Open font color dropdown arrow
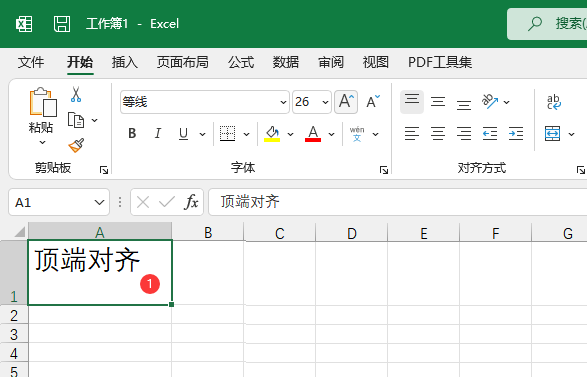Viewport: 587px width, 377px height. click(331, 134)
